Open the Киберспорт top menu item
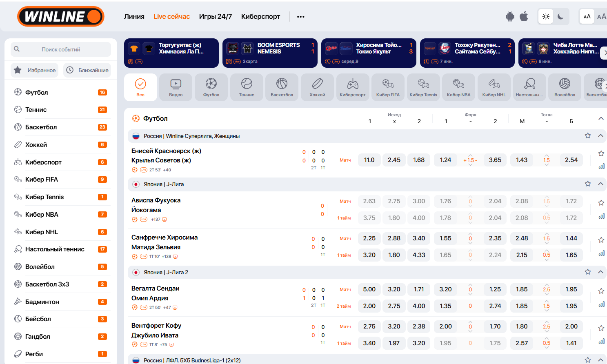 (x=260, y=17)
